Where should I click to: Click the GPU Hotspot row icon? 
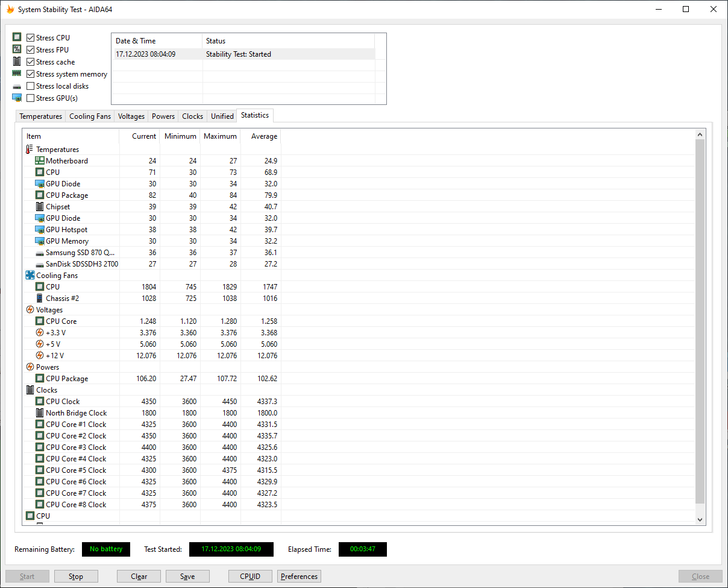pos(40,230)
